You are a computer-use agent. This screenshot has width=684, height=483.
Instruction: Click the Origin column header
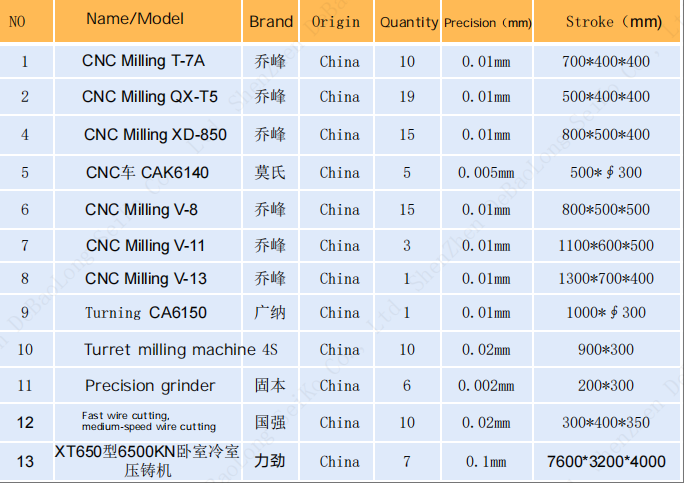(x=336, y=21)
